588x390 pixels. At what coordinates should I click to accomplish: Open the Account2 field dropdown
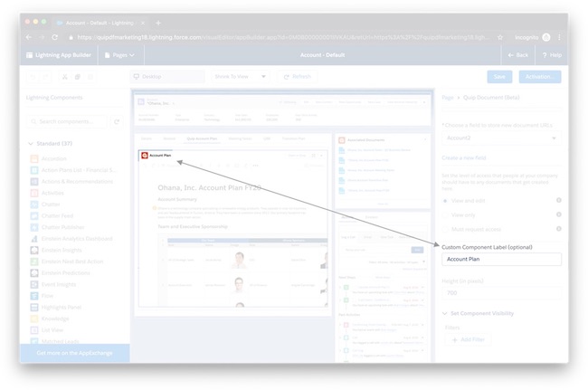tap(501, 138)
